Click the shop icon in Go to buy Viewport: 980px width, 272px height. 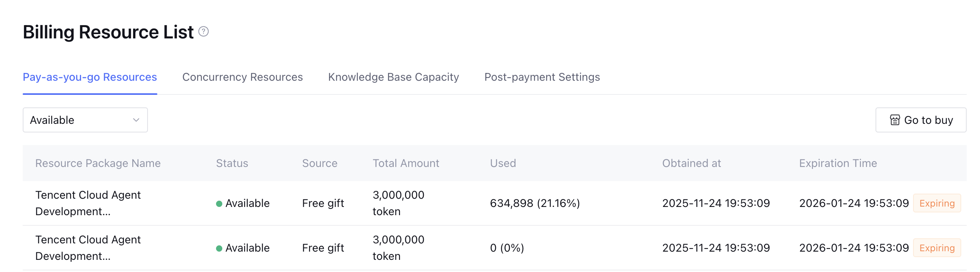(895, 120)
